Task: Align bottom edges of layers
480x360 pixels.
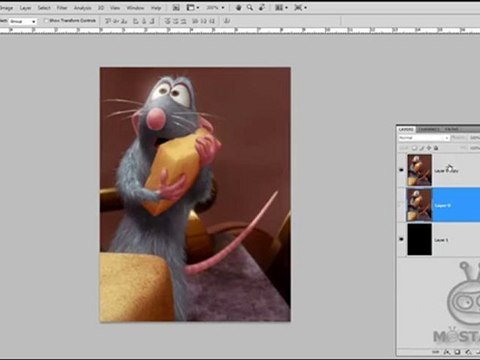Action: point(124,21)
